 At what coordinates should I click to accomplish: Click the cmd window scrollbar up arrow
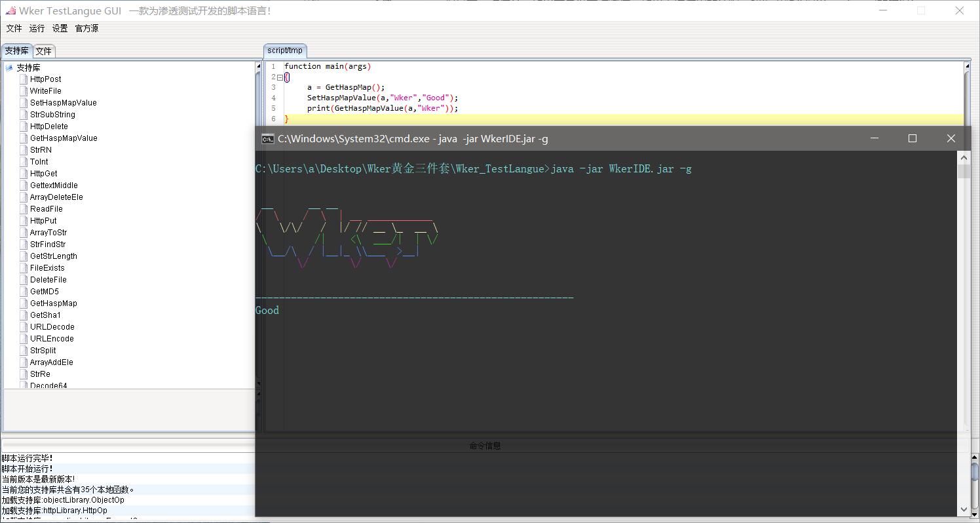point(964,157)
